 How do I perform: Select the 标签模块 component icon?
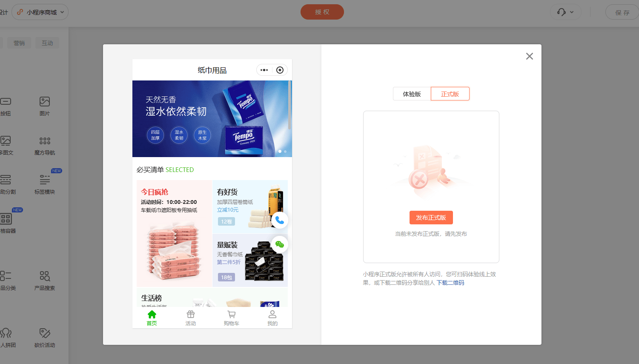click(45, 179)
